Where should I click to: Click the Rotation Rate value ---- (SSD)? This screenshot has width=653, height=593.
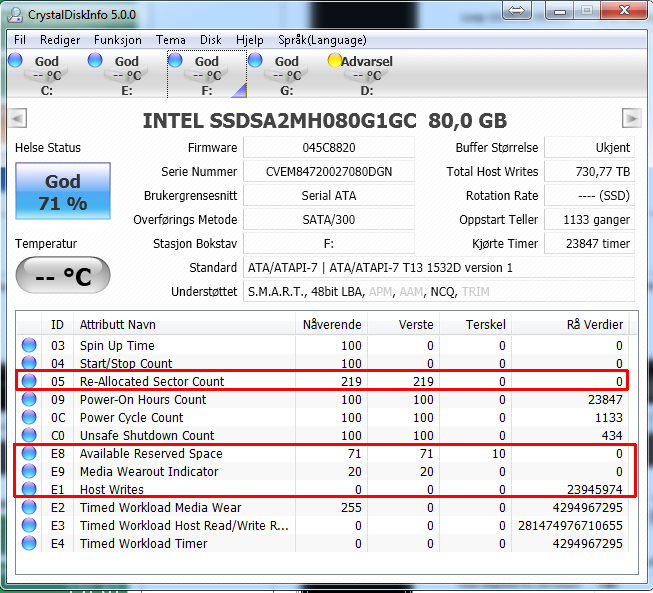[x=589, y=196]
